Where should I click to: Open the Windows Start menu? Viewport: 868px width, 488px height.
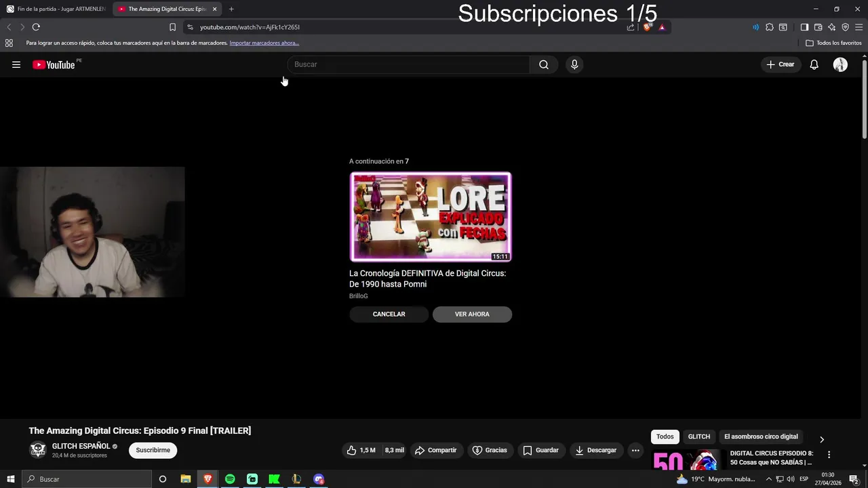click(x=11, y=479)
